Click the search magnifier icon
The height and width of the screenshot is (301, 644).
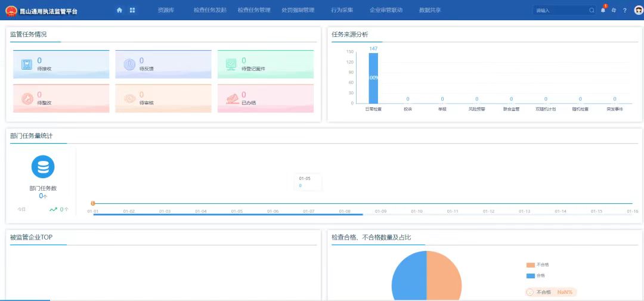(592, 10)
